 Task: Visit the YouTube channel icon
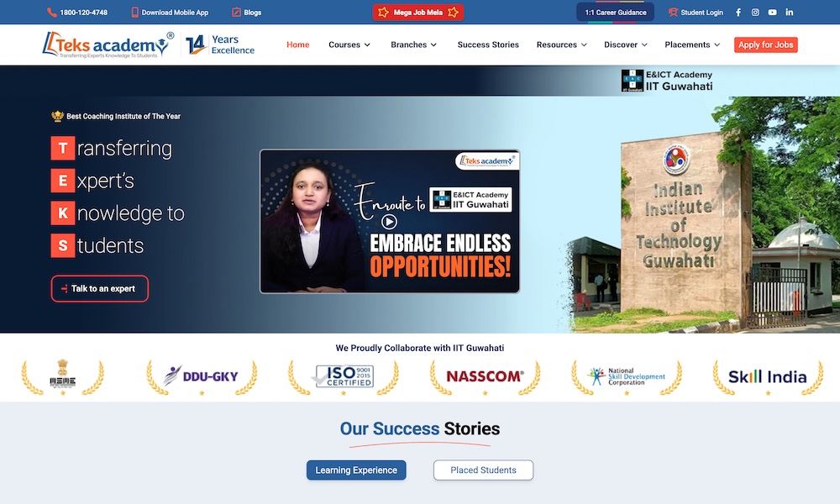pyautogui.click(x=772, y=12)
